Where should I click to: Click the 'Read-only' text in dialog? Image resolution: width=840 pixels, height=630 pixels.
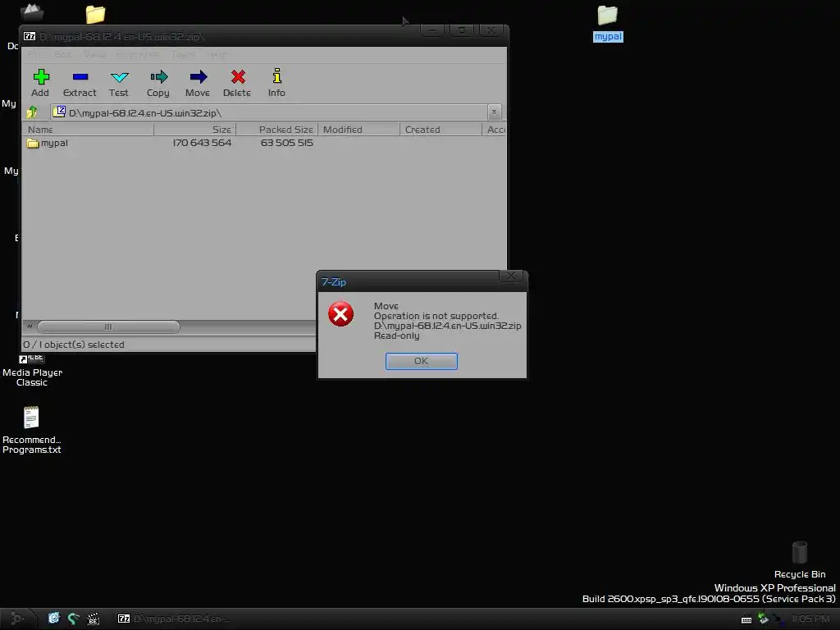396,336
